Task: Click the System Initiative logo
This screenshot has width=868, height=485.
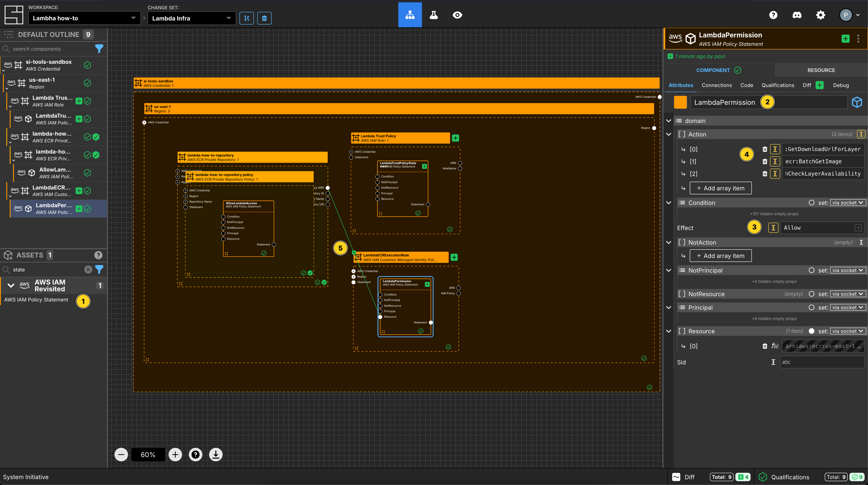Action: coord(14,15)
